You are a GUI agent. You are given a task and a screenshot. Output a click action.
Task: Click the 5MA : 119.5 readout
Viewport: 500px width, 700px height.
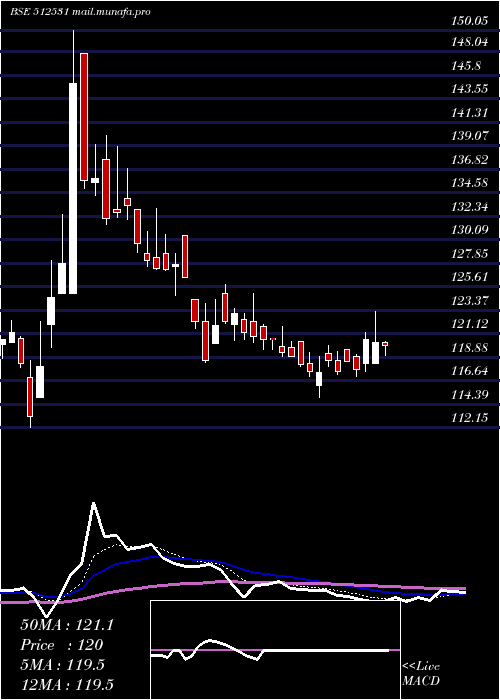pyautogui.click(x=62, y=665)
